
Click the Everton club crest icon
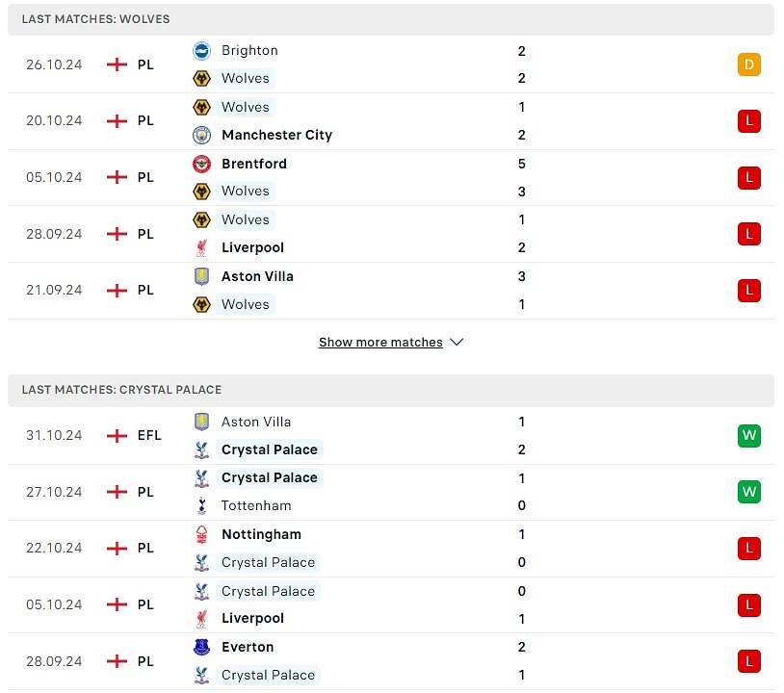[201, 647]
